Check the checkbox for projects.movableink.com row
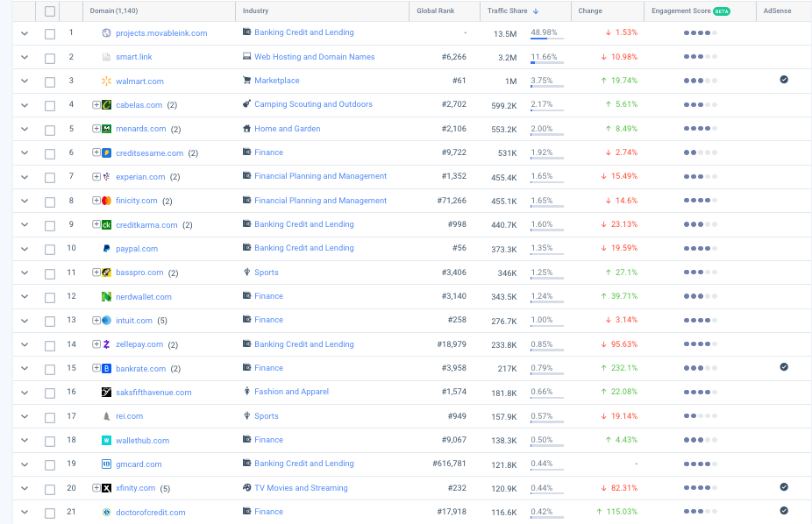The width and height of the screenshot is (812, 524). tap(50, 34)
